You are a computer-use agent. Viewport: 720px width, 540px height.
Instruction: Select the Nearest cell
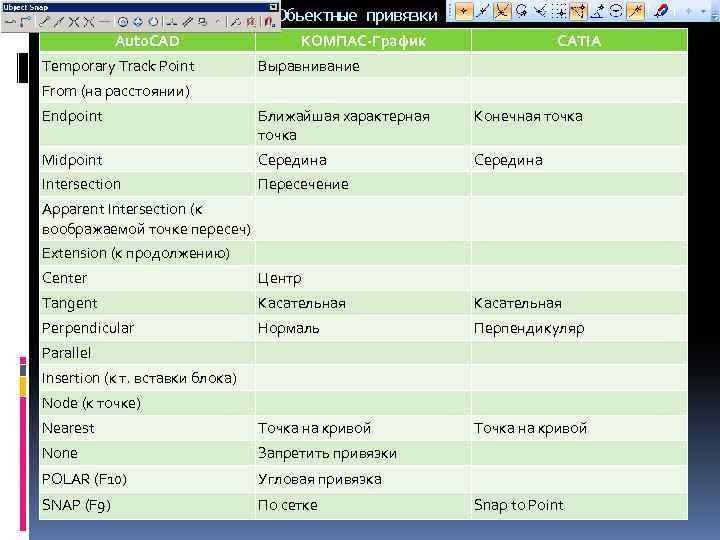coord(147,428)
